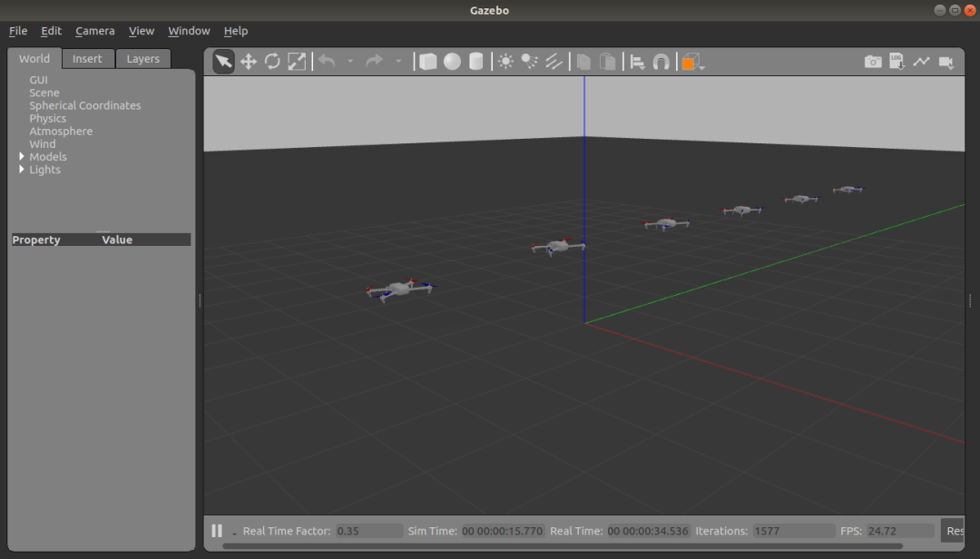The width and height of the screenshot is (980, 559).
Task: Select Spherical Coordinates tree item
Action: 85,105
